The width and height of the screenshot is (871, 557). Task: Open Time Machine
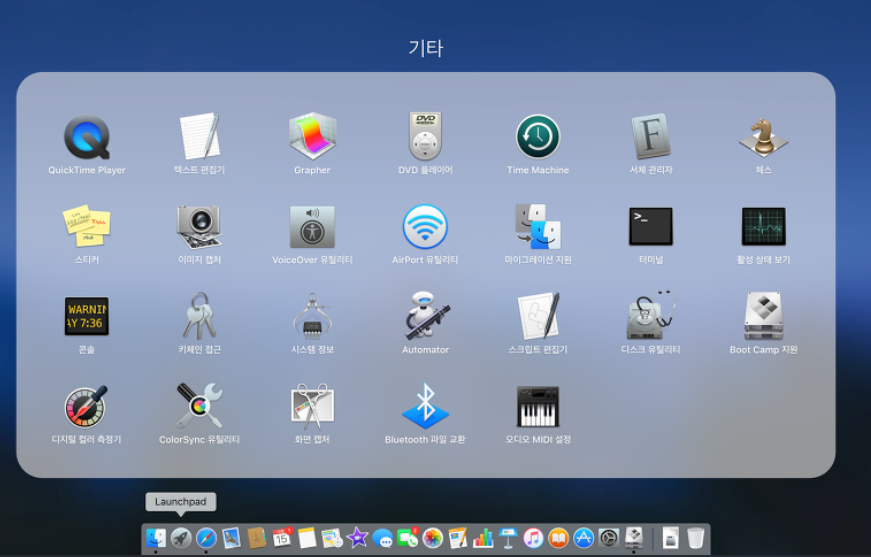pyautogui.click(x=538, y=137)
